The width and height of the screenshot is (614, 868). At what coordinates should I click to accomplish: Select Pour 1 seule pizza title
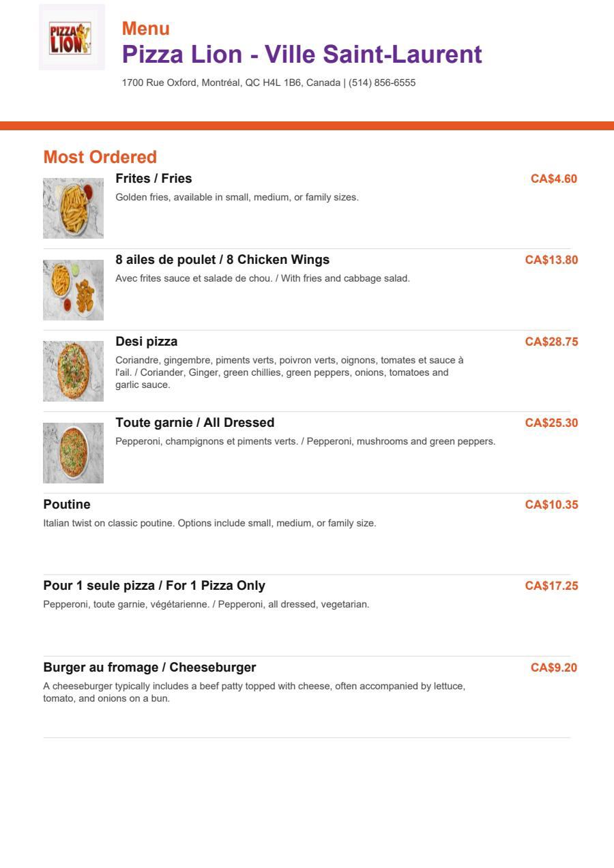(x=154, y=586)
